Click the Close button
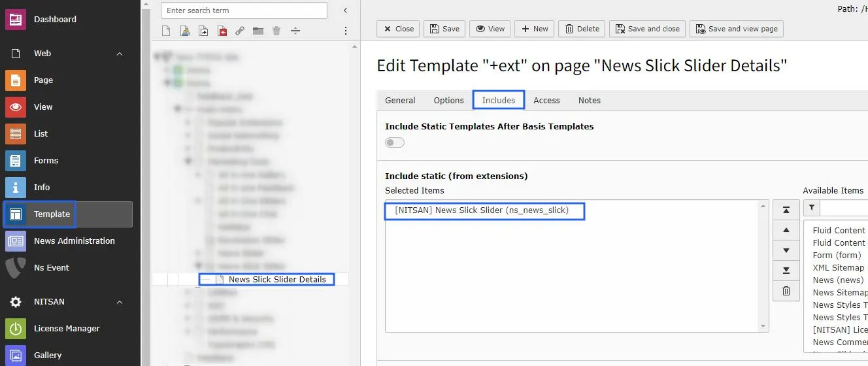This screenshot has height=366, width=868. (398, 29)
